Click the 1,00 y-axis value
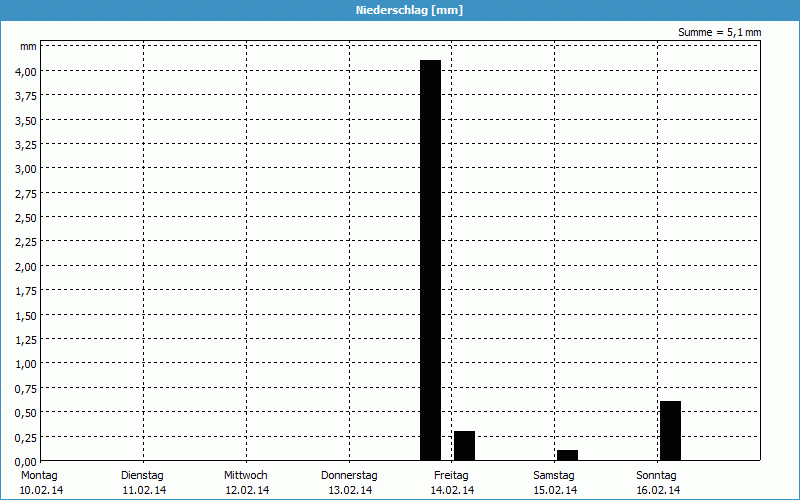 point(26,364)
